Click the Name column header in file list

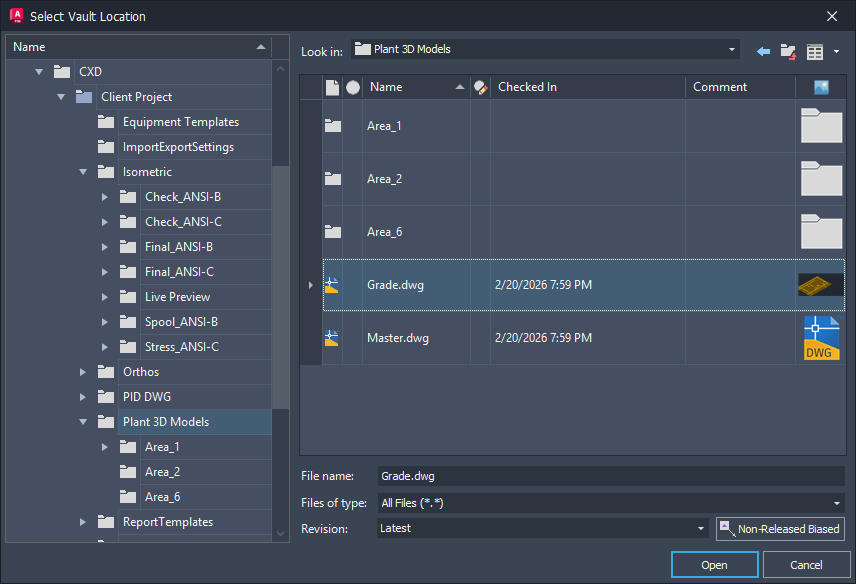click(x=416, y=87)
